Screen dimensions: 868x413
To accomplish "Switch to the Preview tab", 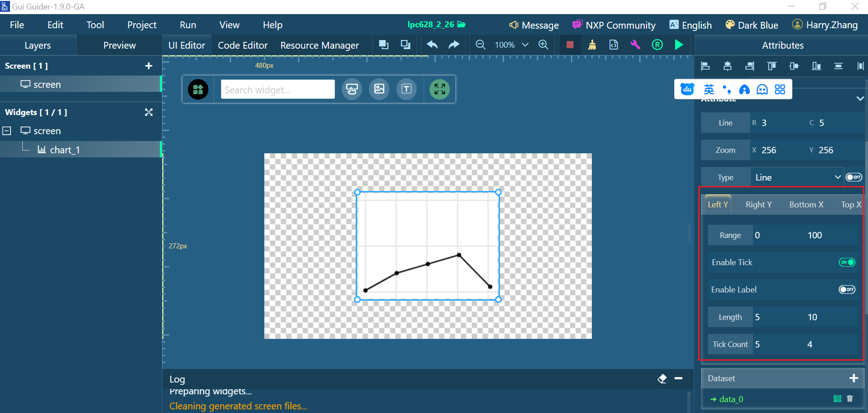I will tap(119, 45).
